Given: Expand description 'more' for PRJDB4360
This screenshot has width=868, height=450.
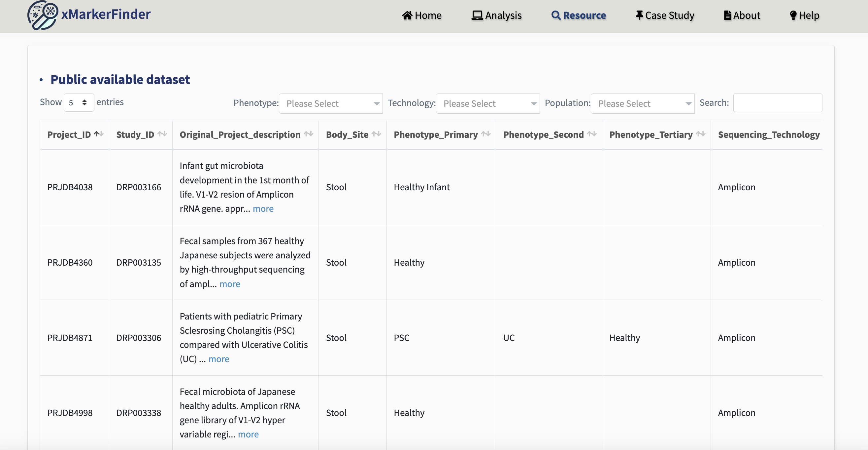Looking at the screenshot, I should click(229, 284).
